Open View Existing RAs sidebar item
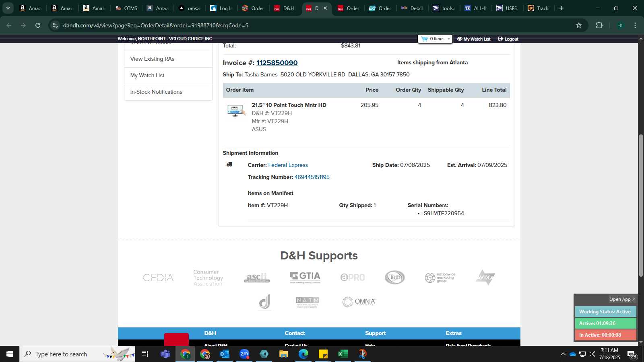644x362 pixels. point(168,59)
